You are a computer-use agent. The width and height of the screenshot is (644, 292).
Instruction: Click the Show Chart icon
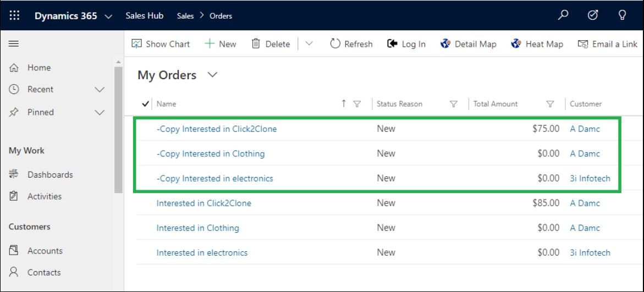click(137, 43)
